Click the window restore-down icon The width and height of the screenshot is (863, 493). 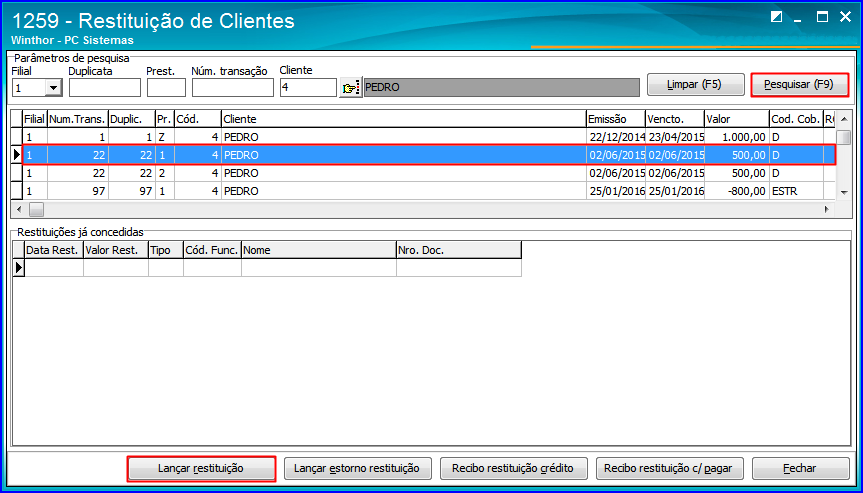click(x=777, y=18)
